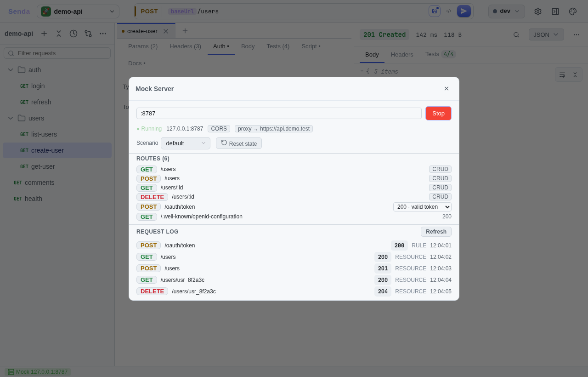Collapse the users folder chevron

point(11,118)
